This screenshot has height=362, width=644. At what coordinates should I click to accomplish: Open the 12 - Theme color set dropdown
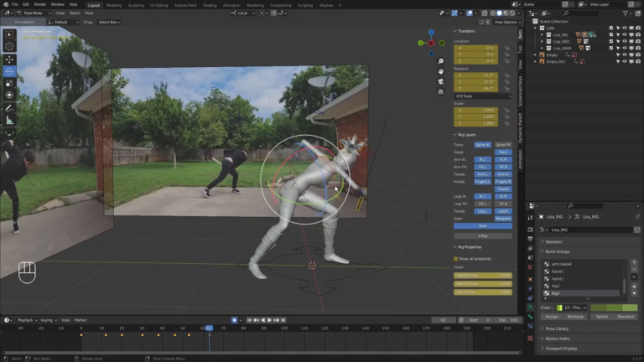click(x=572, y=308)
